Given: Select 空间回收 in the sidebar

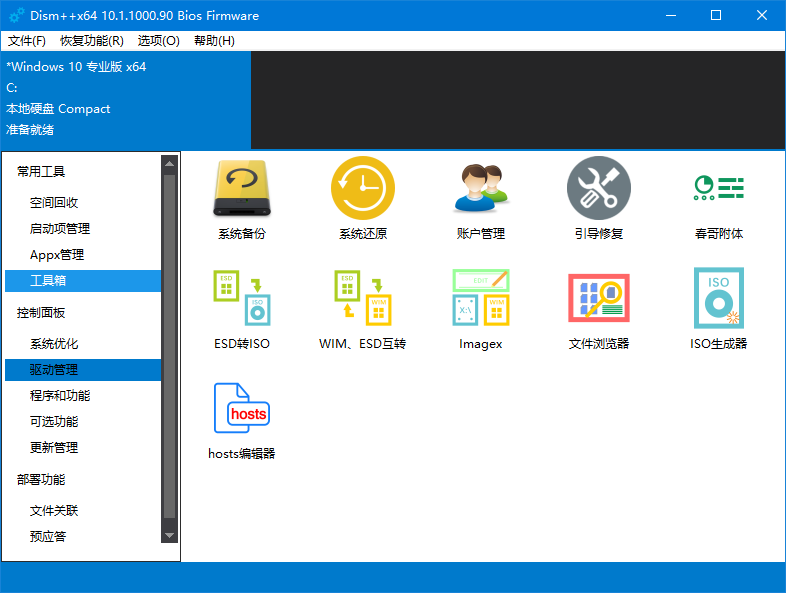Looking at the screenshot, I should (54, 203).
